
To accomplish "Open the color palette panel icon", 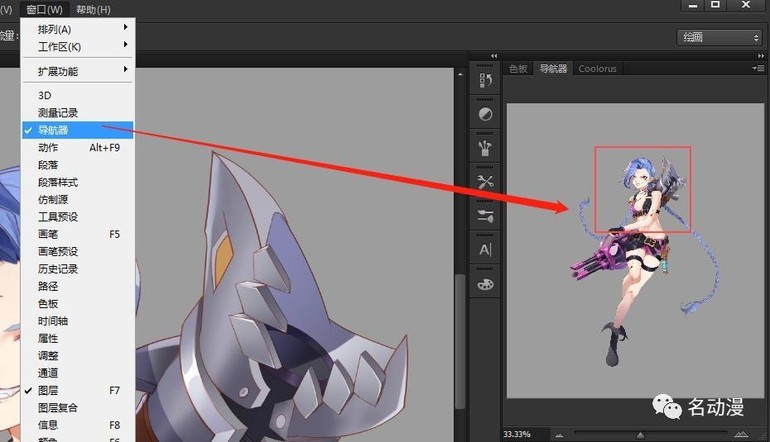I will [x=486, y=284].
